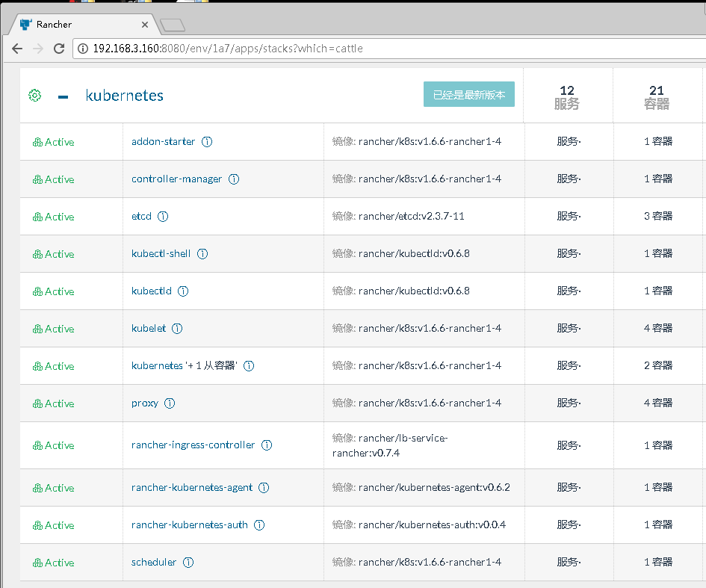706x588 pixels.
Task: Click the browser forward arrow
Action: (38, 49)
